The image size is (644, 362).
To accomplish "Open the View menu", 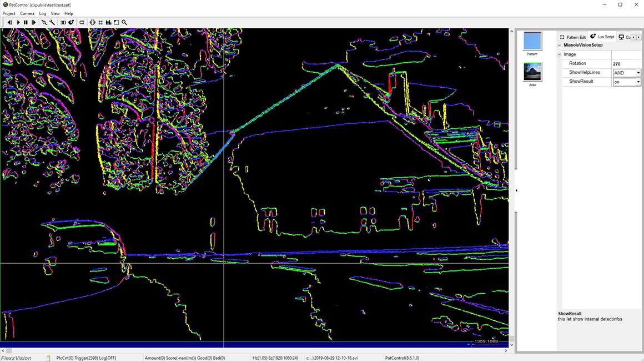I will point(55,13).
